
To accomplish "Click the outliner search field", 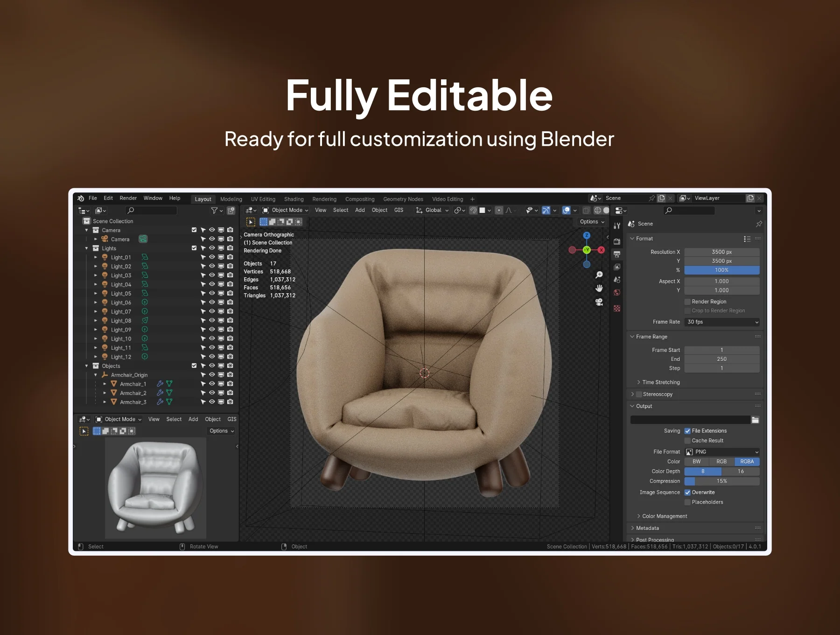I will click(x=152, y=211).
